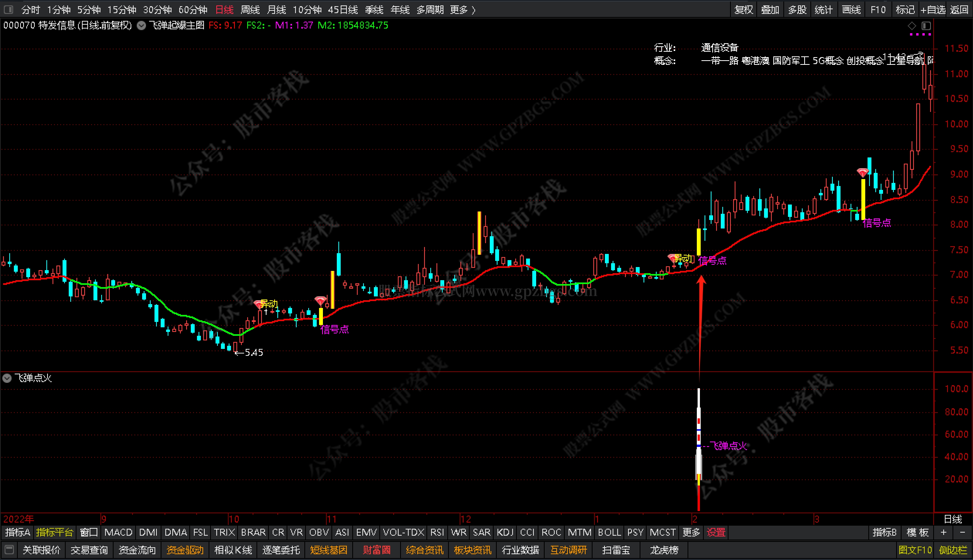
Task: Click the minus zoom icon in indicator bar
Action: (x=962, y=532)
